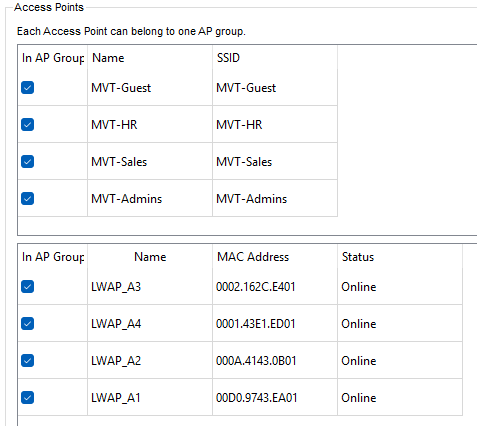Select the LWAP_A2 name cell

coord(150,361)
